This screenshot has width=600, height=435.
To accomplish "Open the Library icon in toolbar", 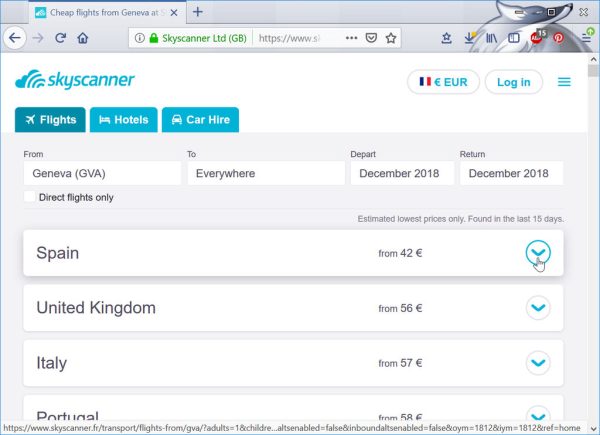I will coord(491,38).
